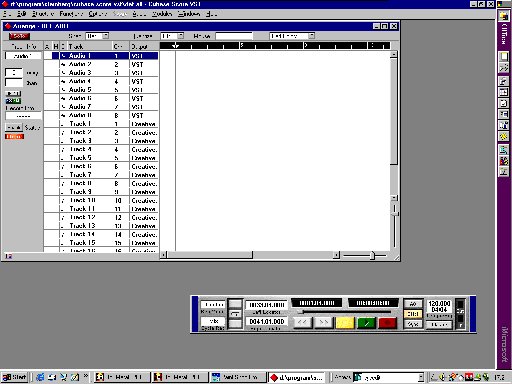512x384 pixels.
Task: Open the Functions menu
Action: pyautogui.click(x=71, y=14)
